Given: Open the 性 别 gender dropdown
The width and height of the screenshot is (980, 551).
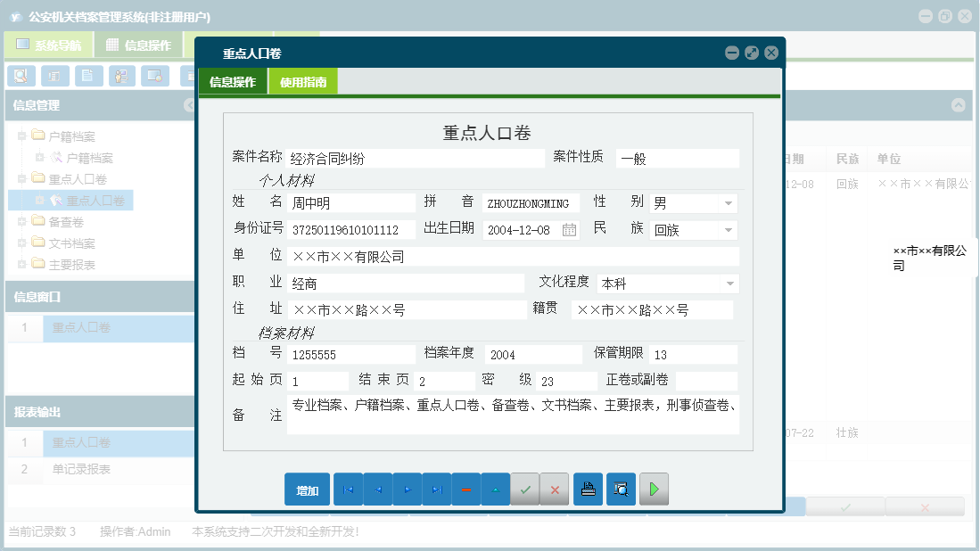Looking at the screenshot, I should [x=729, y=201].
